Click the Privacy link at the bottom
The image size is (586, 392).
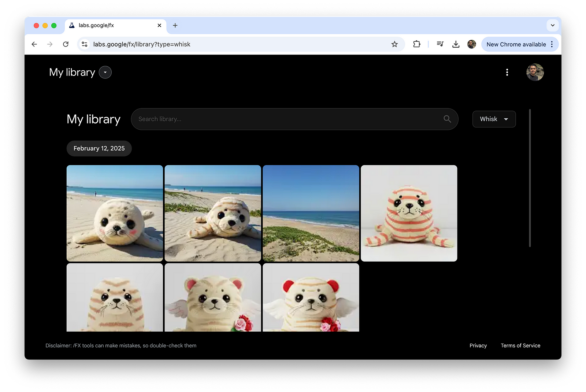point(478,345)
